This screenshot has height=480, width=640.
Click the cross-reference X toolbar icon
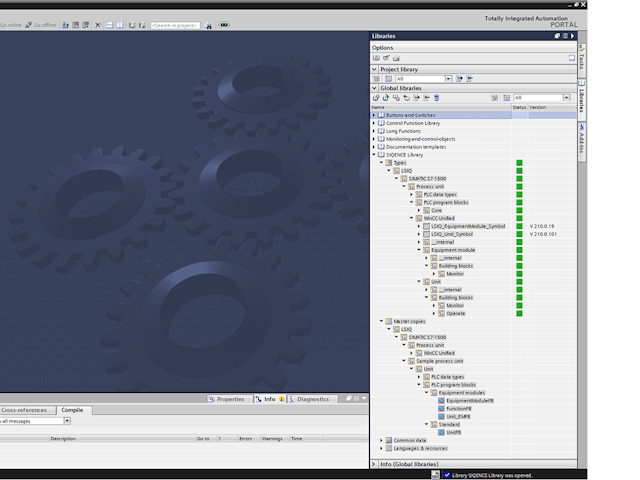(x=98, y=25)
